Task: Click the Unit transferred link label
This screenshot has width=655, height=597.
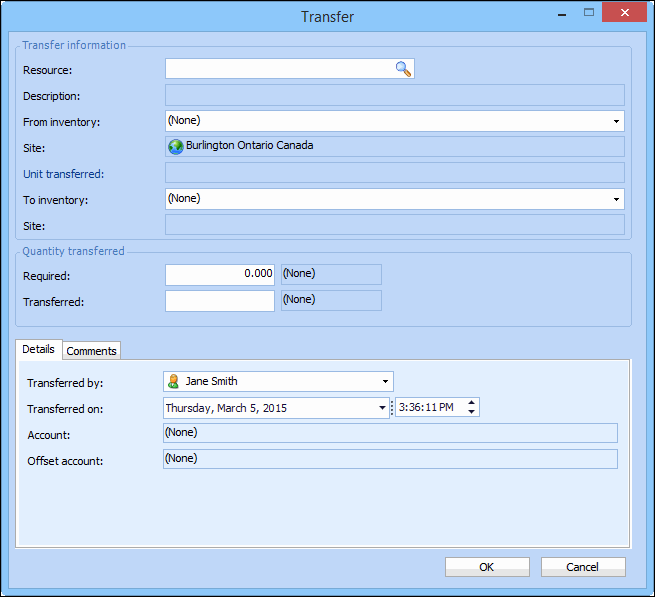Action: point(63,174)
